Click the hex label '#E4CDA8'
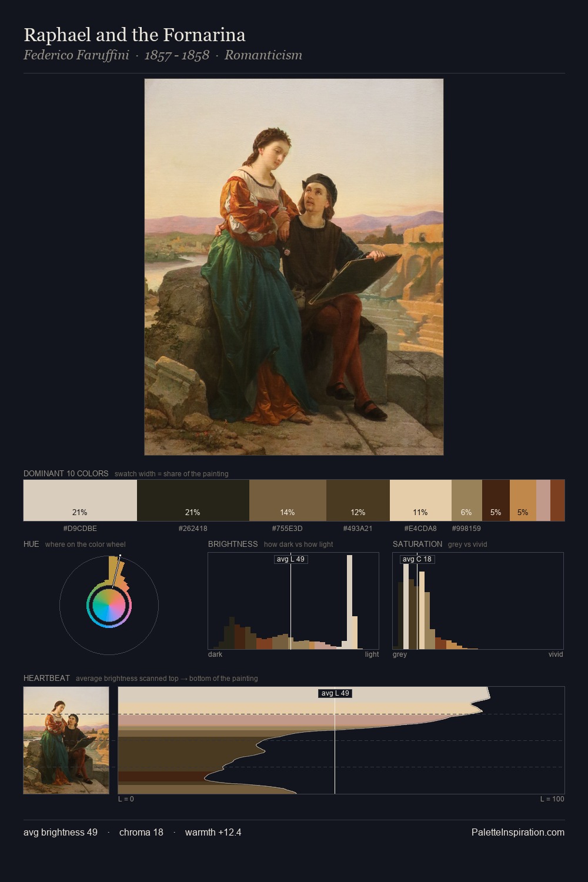The height and width of the screenshot is (882, 588). pos(420,528)
